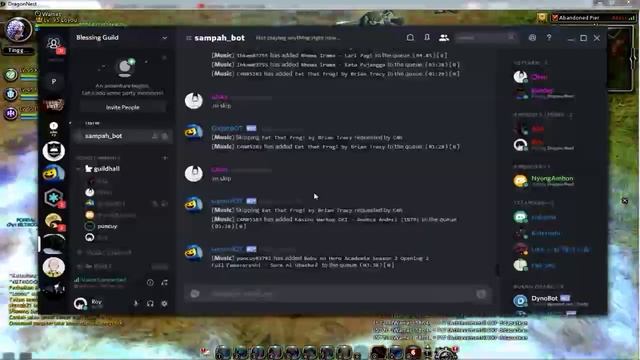Open User Settings gear icon
This screenshot has width=640, height=360.
coord(164,304)
